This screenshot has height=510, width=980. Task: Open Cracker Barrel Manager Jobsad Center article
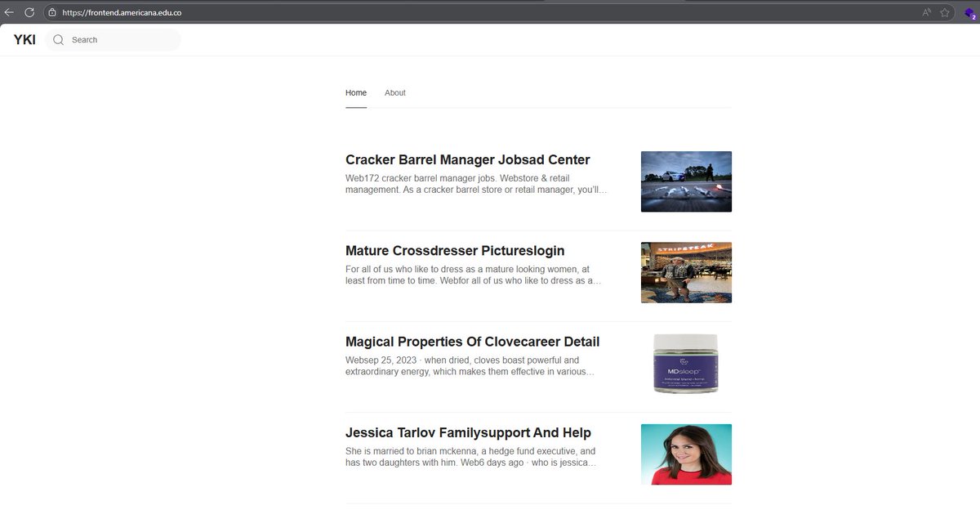pos(467,160)
